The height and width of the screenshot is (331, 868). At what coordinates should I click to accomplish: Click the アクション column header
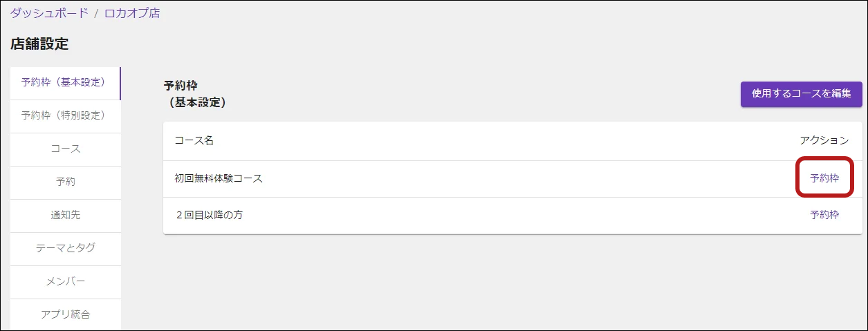click(x=824, y=140)
